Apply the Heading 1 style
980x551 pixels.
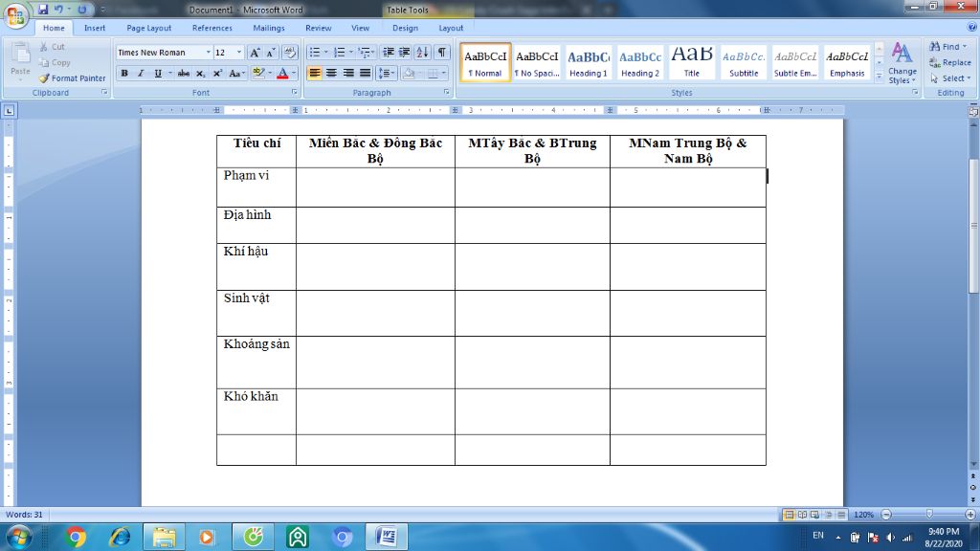click(x=589, y=62)
